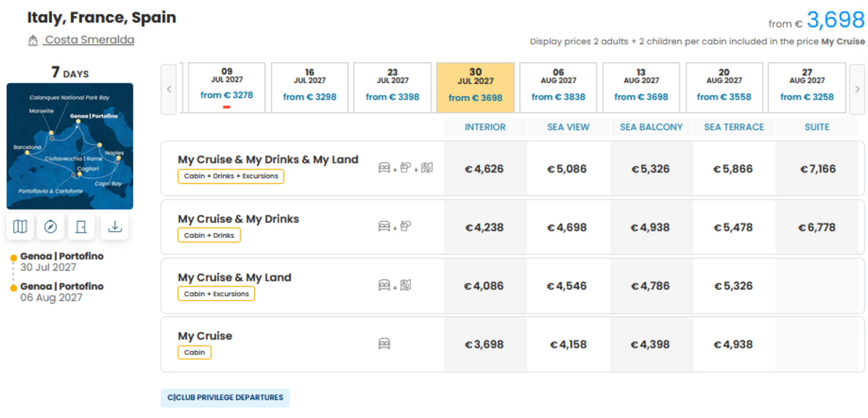This screenshot has width=868, height=418.
Task: Choose the €4,698 Sea View price
Action: tap(567, 227)
